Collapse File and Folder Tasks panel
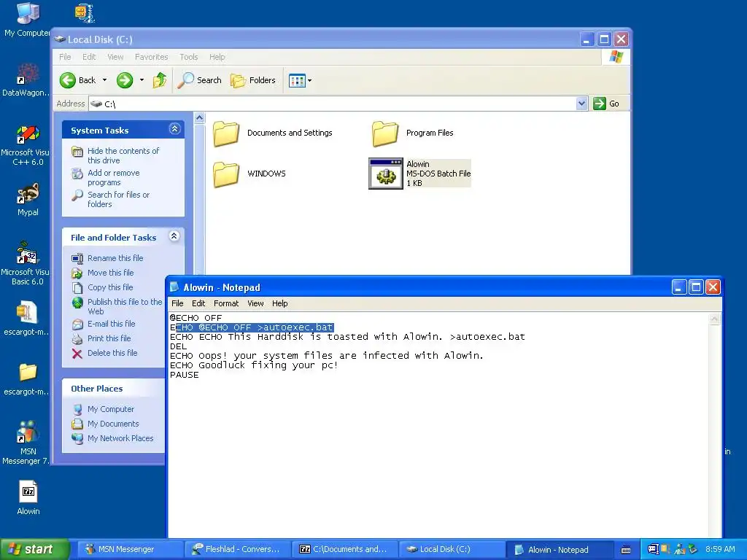Image resolution: width=747 pixels, height=560 pixels. tap(174, 236)
